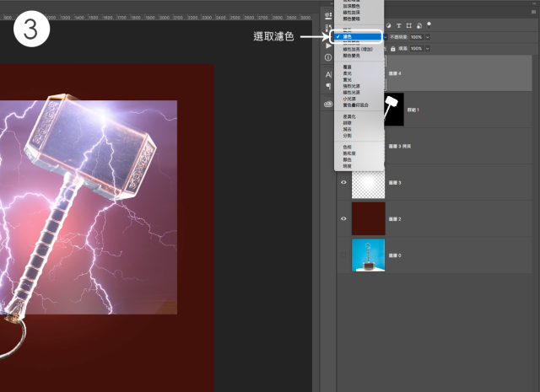This screenshot has height=392, width=540.
Task: Hide layer 圖層 3 with eye icon
Action: (343, 182)
